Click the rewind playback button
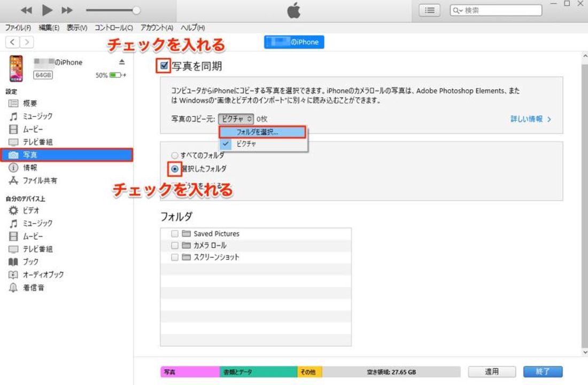Screen dimensions: 588x385 click(x=26, y=10)
